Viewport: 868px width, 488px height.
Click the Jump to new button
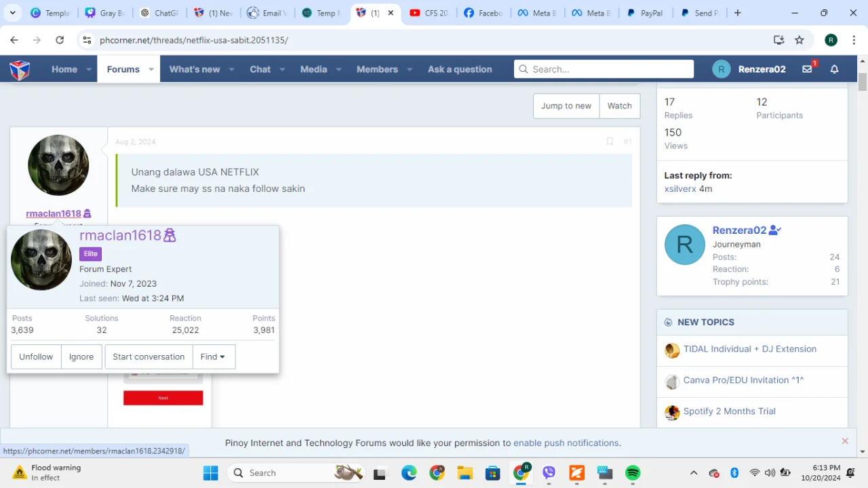click(566, 106)
